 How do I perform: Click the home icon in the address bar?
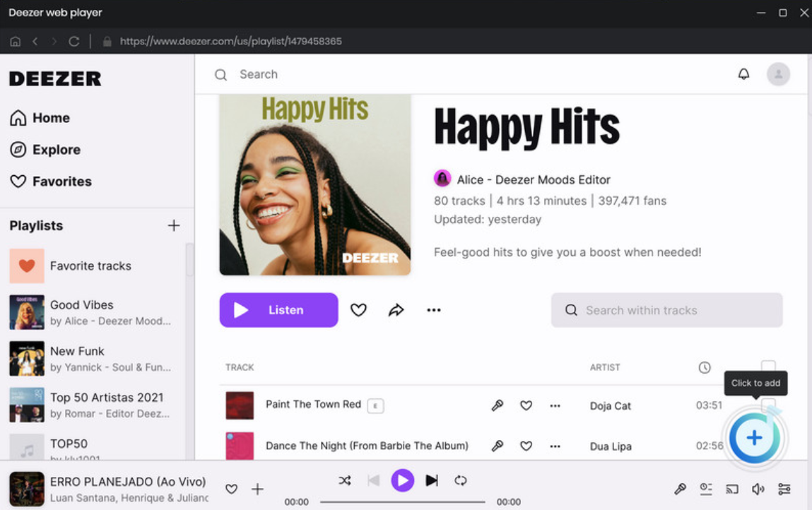pos(15,42)
